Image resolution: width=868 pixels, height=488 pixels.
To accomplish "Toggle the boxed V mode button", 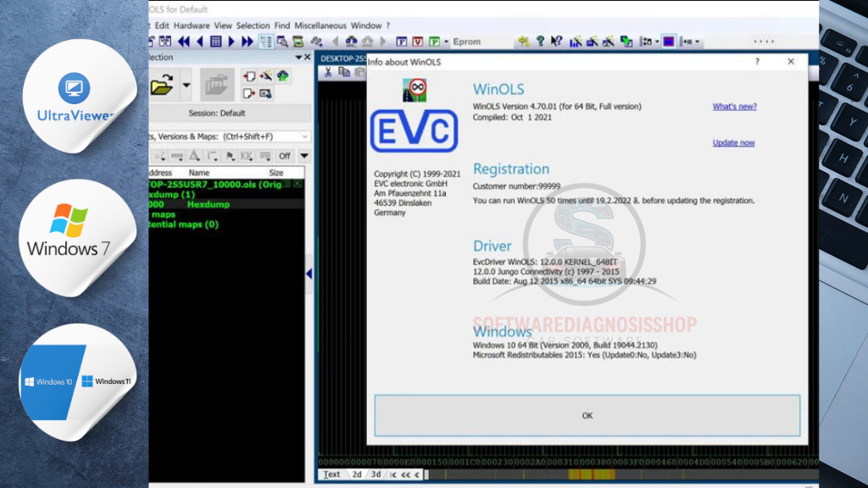I will (418, 41).
